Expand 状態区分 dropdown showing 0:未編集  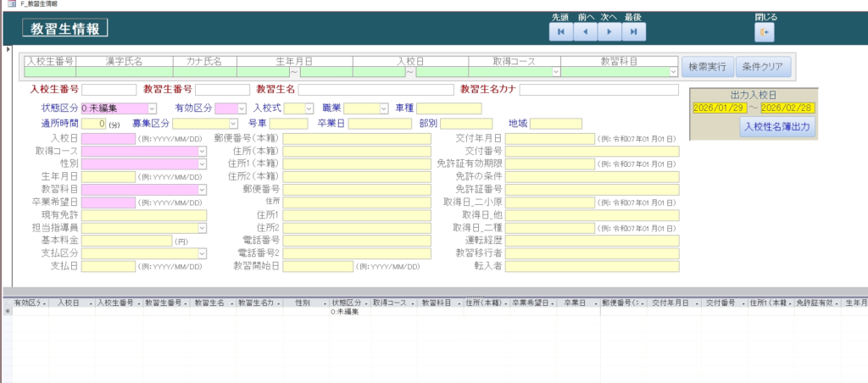[x=152, y=108]
